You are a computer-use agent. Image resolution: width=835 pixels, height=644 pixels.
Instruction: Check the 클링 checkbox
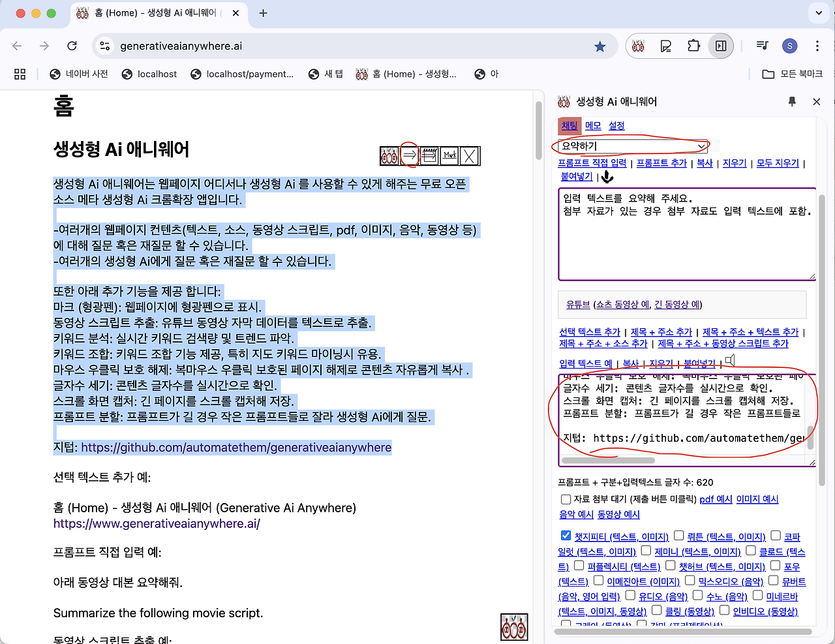(656, 610)
